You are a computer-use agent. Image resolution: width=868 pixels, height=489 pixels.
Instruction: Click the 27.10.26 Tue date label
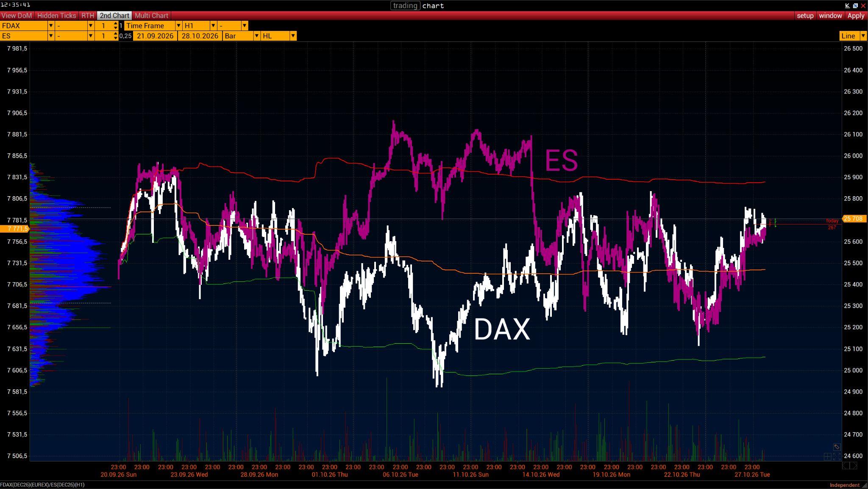tap(752, 475)
